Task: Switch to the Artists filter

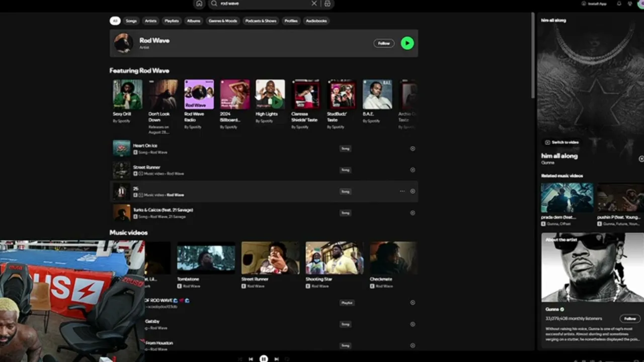Action: pyautogui.click(x=150, y=21)
